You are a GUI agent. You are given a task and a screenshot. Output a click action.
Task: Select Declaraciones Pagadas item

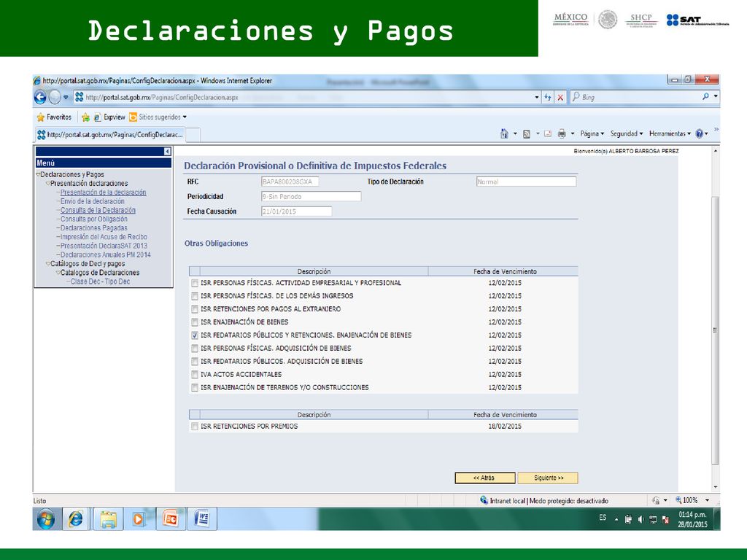coord(93,228)
